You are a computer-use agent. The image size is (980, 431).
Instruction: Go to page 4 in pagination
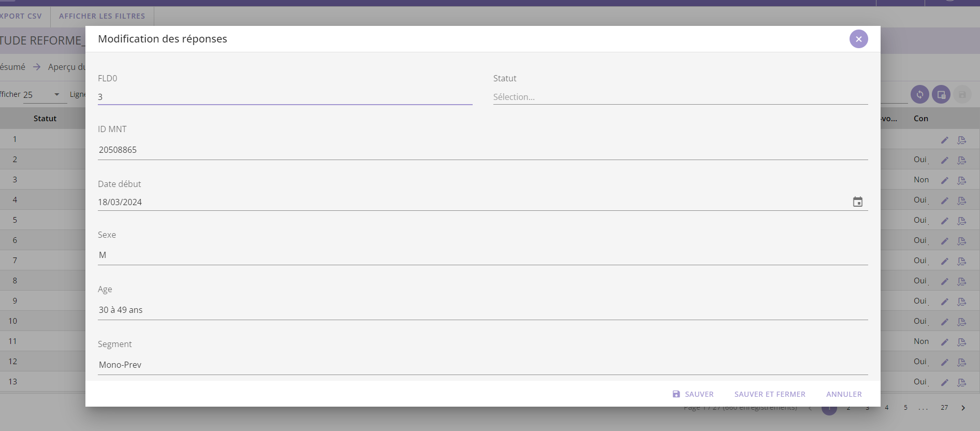click(887, 408)
